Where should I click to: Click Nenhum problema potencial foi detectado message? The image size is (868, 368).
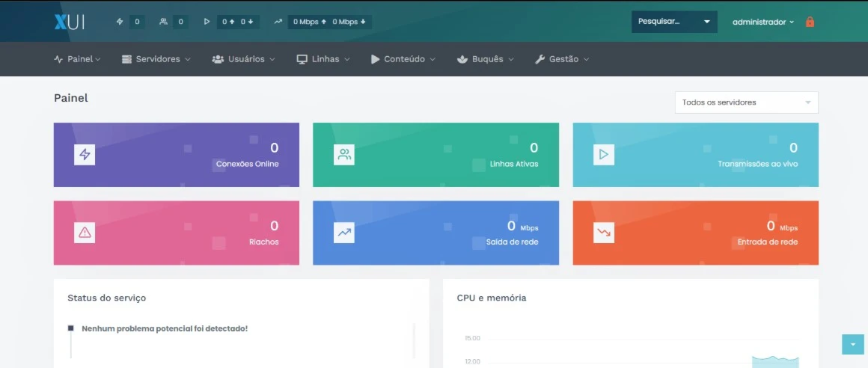(x=165, y=328)
